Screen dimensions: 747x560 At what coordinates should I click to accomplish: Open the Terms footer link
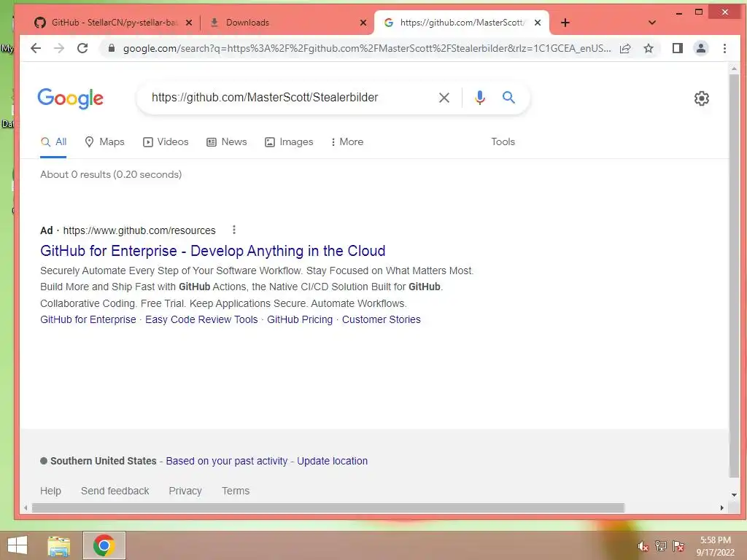pyautogui.click(x=236, y=491)
